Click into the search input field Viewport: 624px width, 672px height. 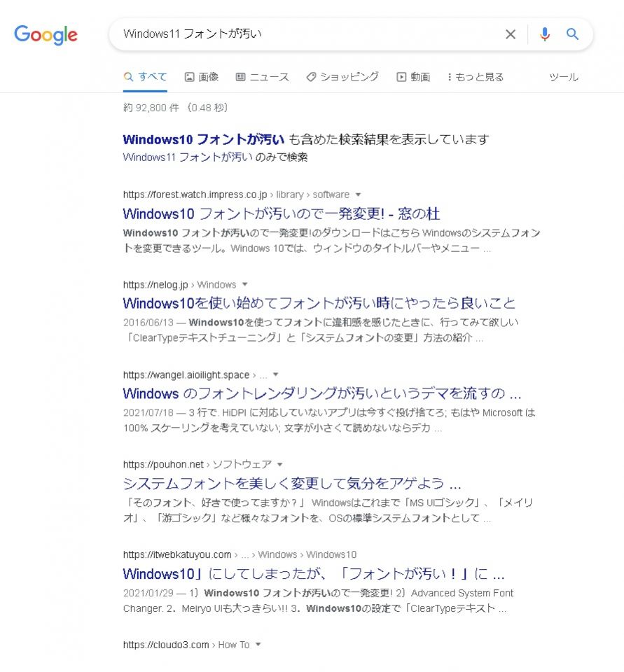(309, 34)
